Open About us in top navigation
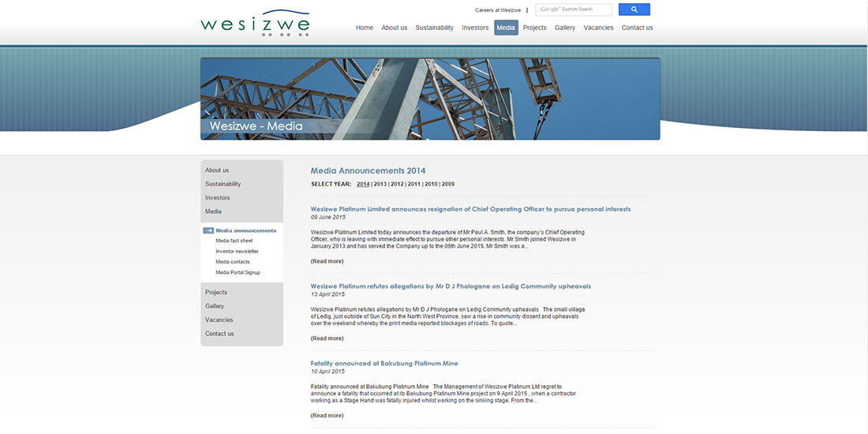 (x=394, y=28)
